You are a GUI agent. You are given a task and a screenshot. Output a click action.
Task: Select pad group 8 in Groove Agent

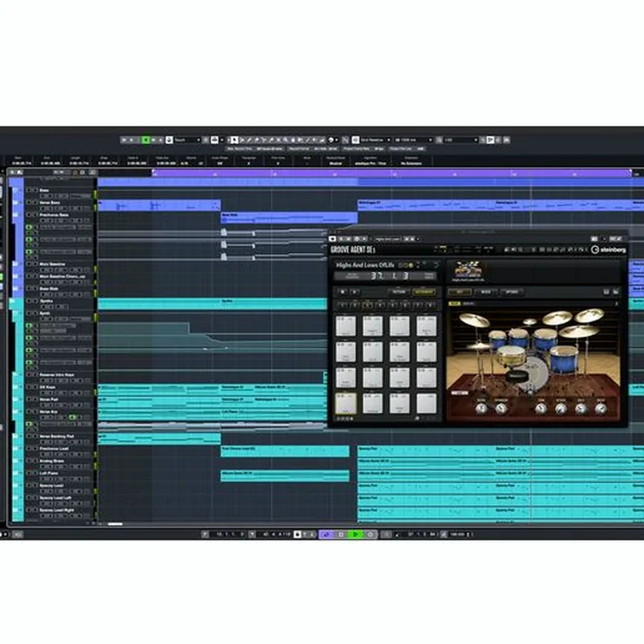coord(430,305)
